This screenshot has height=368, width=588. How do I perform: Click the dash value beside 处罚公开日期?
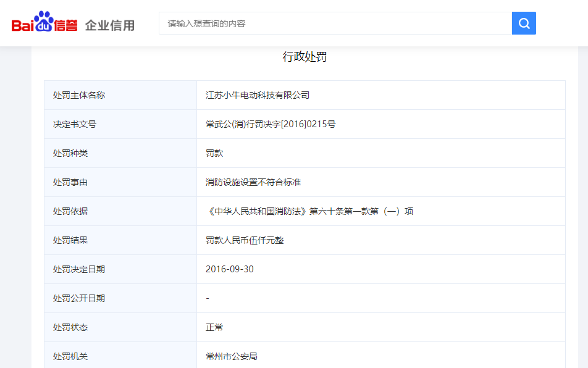[x=208, y=298]
